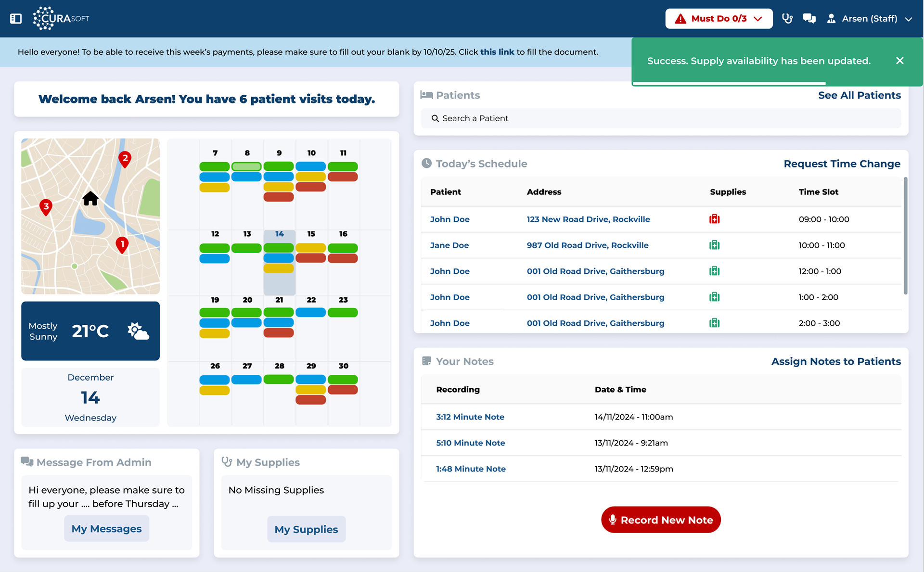Image resolution: width=924 pixels, height=572 pixels.
Task: Dismiss the success notification
Action: (x=899, y=61)
